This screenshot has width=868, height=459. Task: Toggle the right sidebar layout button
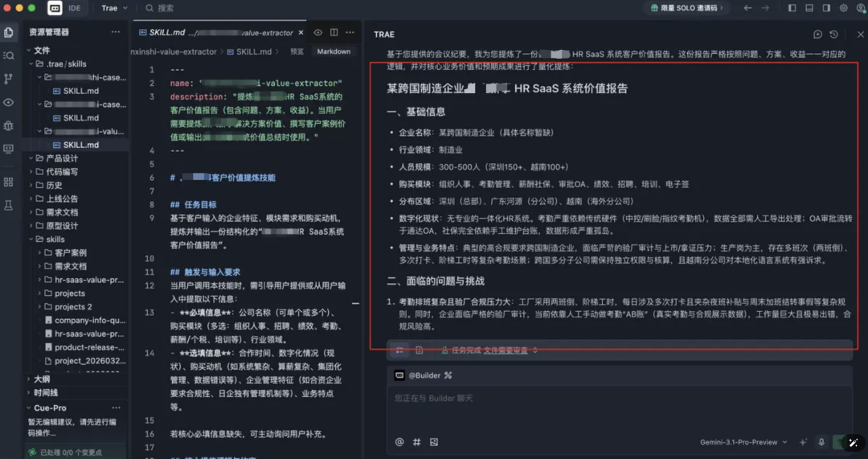coord(825,8)
